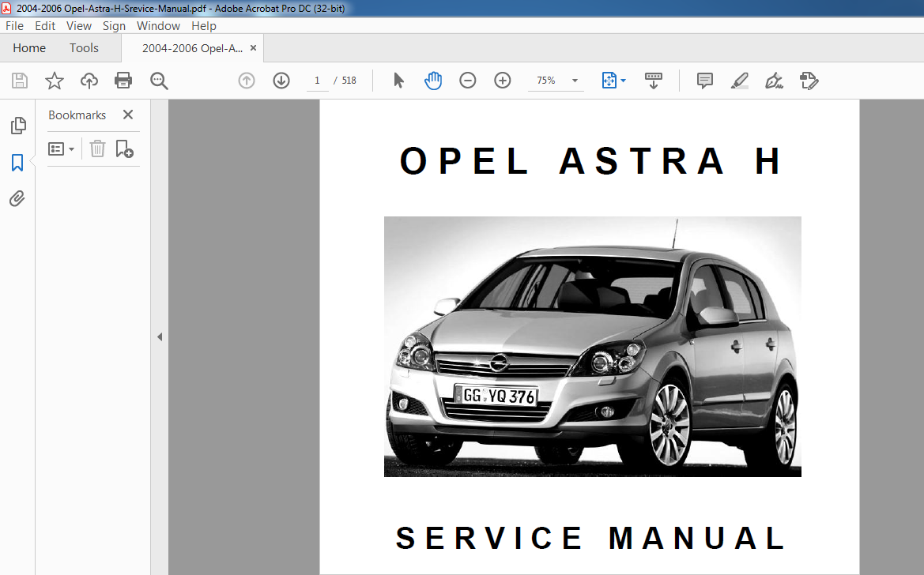This screenshot has width=924, height=575.
Task: Print the document using the printer icon
Action: tap(123, 81)
